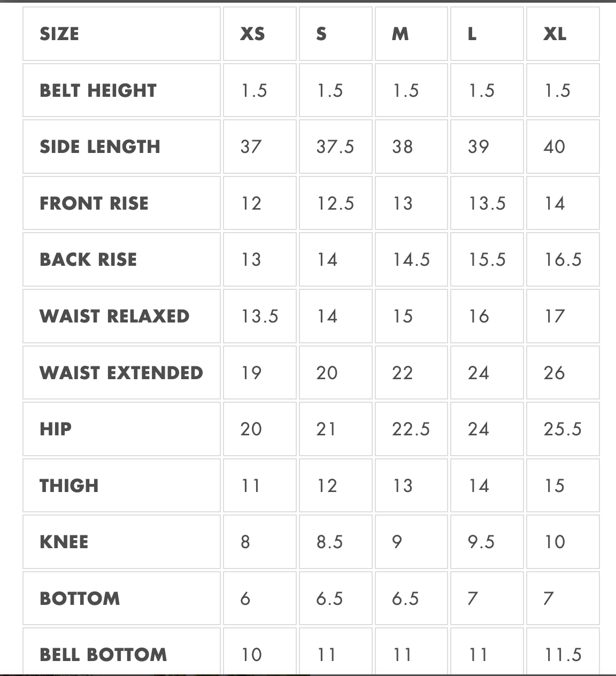Select the BACK RISE row label
This screenshot has height=676, width=616.
[88, 259]
